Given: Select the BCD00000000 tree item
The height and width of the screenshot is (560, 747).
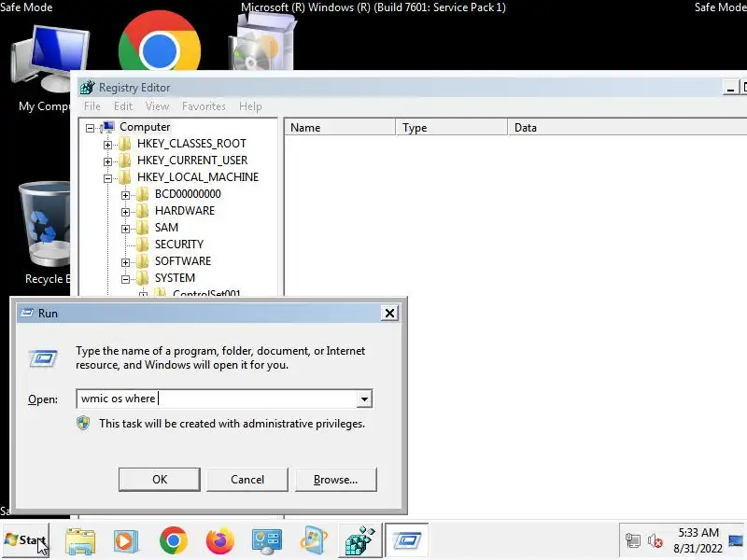Looking at the screenshot, I should (188, 194).
